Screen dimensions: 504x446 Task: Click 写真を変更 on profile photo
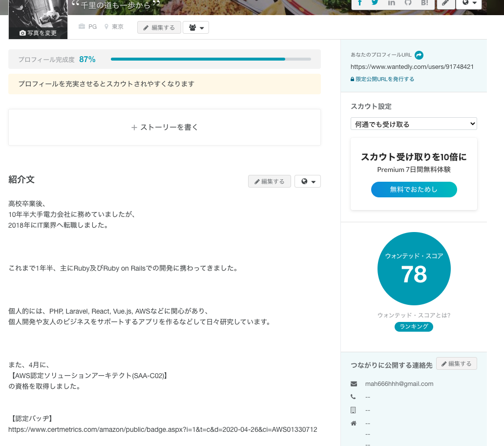click(x=38, y=33)
